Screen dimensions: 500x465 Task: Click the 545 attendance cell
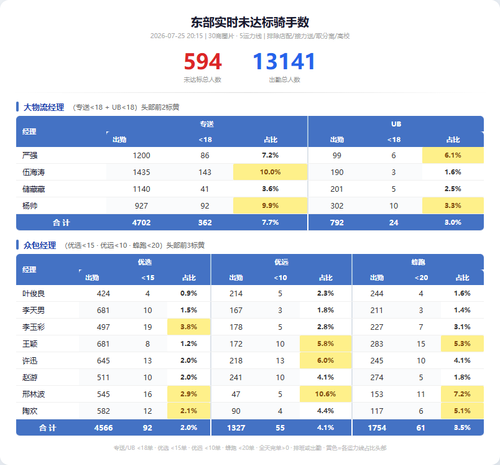103,394
